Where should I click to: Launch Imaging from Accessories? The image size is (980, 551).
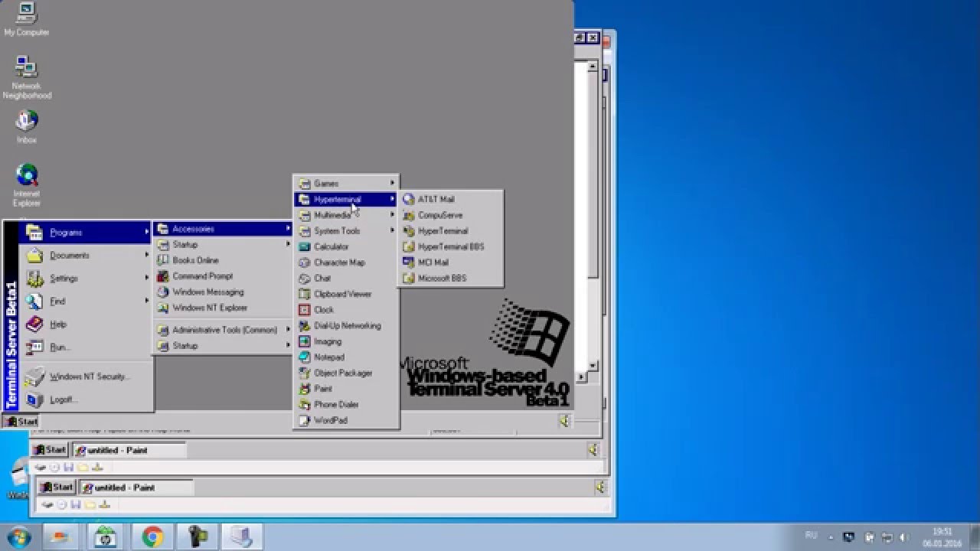pyautogui.click(x=346, y=341)
